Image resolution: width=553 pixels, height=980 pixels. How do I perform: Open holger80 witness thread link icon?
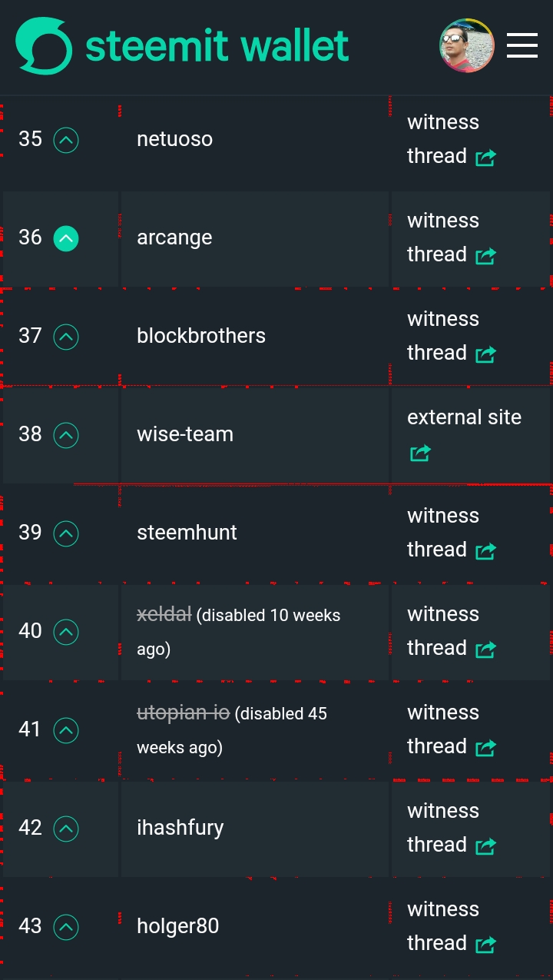click(485, 945)
